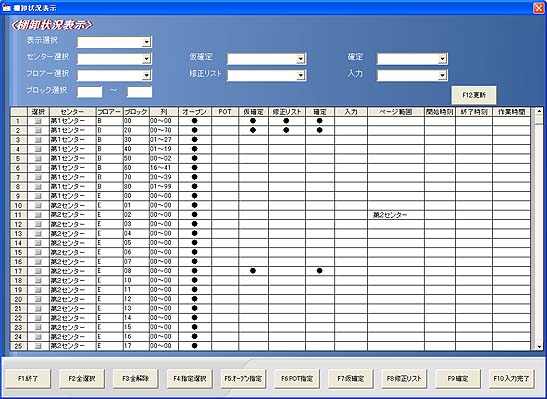Click the F8修正リスト button
Image resolution: width=547 pixels, height=399 pixels.
[404, 378]
